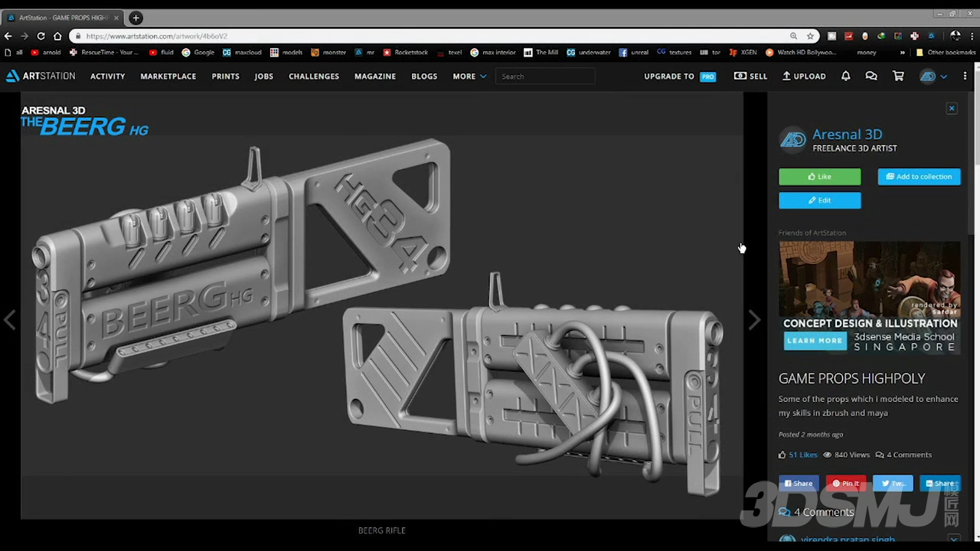Open the vertical dots menu in ArtStation header
Screen dimensions: 980x551
tap(965, 76)
